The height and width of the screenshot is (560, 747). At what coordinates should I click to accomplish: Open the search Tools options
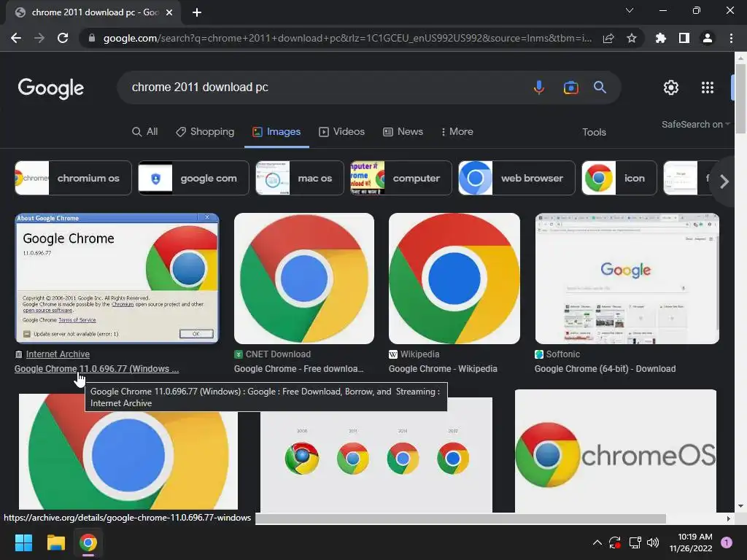click(594, 133)
